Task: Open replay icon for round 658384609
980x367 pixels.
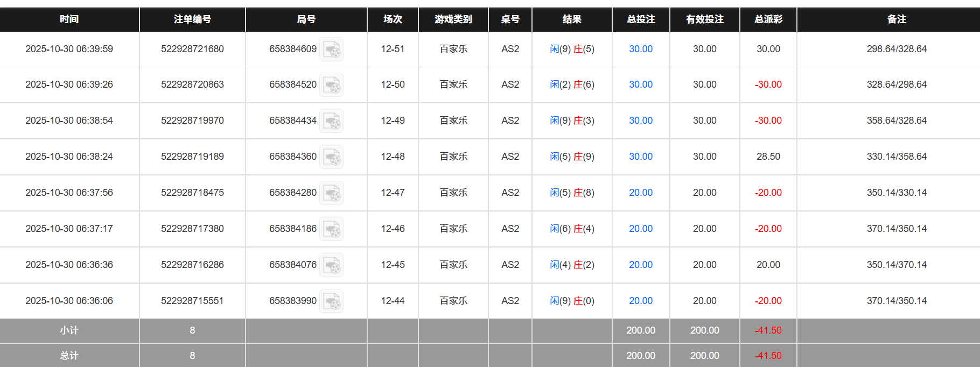Action: pos(332,50)
